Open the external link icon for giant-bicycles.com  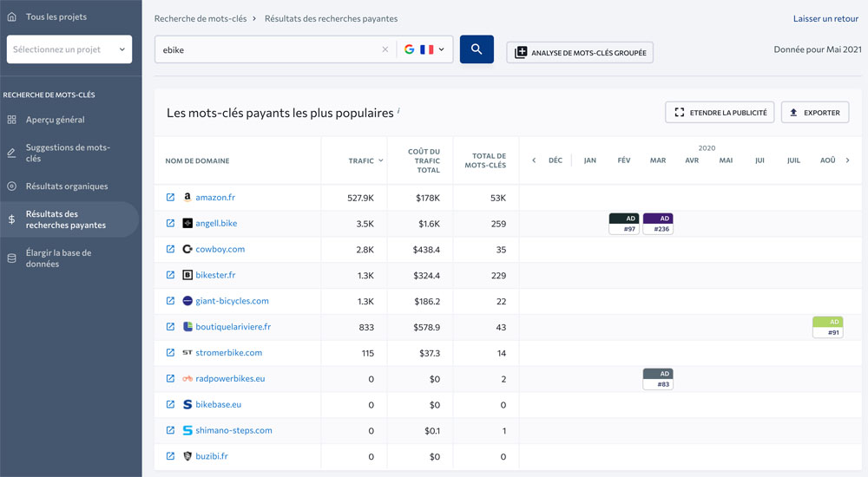170,300
